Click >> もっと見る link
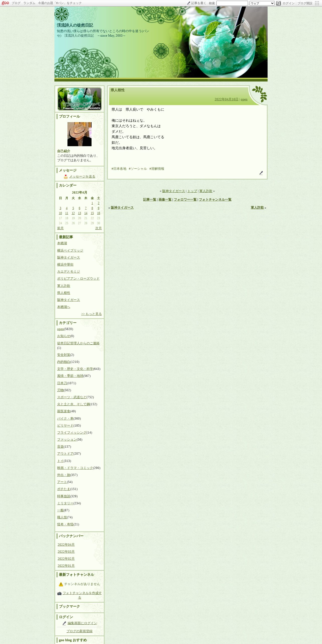This screenshot has width=322, height=644. click(92, 314)
